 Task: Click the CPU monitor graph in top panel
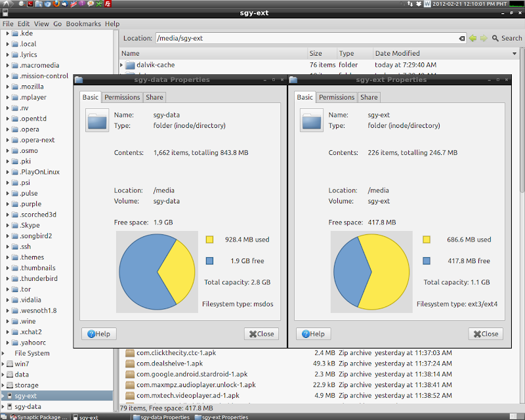[516, 4]
